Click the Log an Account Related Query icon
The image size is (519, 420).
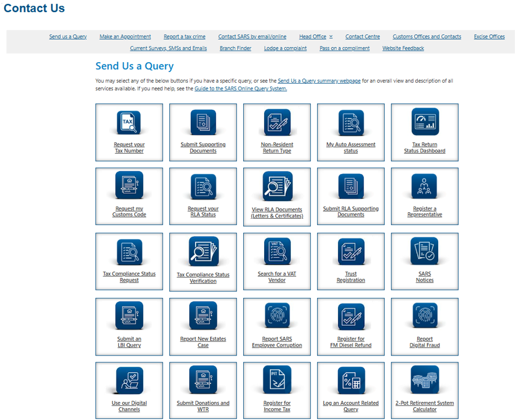tap(351, 380)
